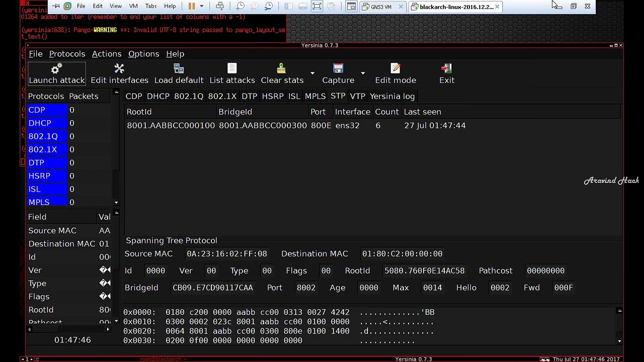The width and height of the screenshot is (644, 362).
Task: Switch to the VTP tab
Action: coord(357,96)
